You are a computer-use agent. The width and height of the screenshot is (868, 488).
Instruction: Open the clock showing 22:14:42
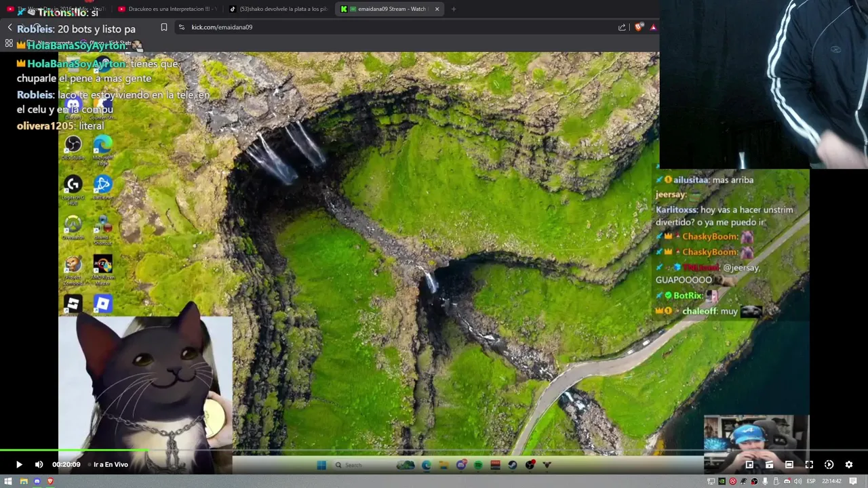(x=831, y=481)
